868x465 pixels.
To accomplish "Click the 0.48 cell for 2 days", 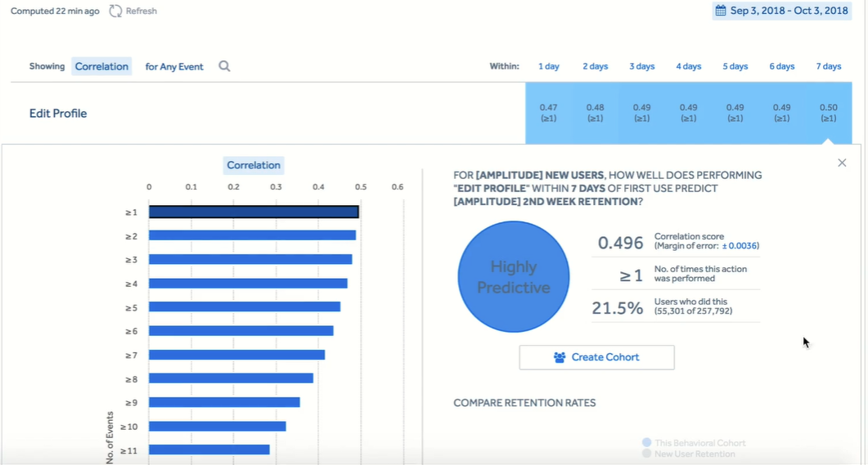I will (595, 113).
